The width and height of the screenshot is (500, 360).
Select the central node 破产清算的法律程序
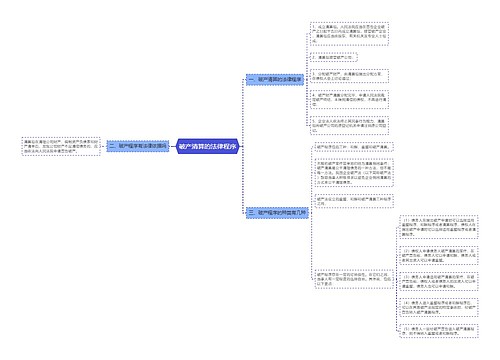pyautogui.click(x=208, y=146)
